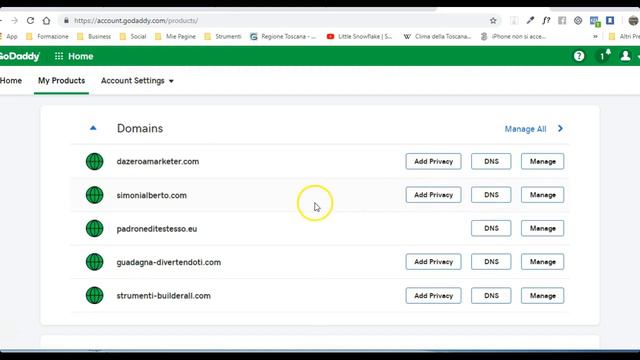Go to browser home page icon
Image resolution: width=640 pixels, height=360 pixels.
click(x=47, y=20)
